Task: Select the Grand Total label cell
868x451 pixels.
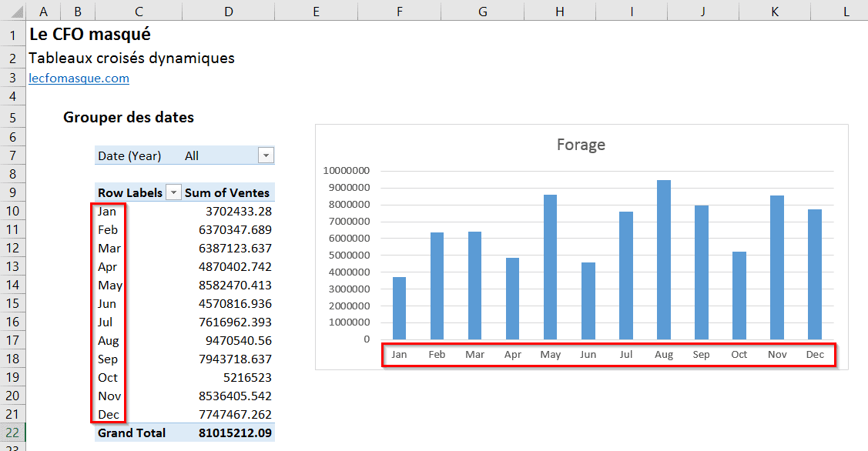Action: point(132,433)
